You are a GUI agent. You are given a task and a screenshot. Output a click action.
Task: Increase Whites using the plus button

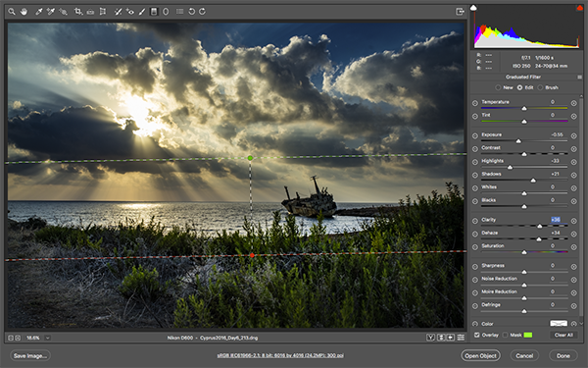[x=573, y=188]
